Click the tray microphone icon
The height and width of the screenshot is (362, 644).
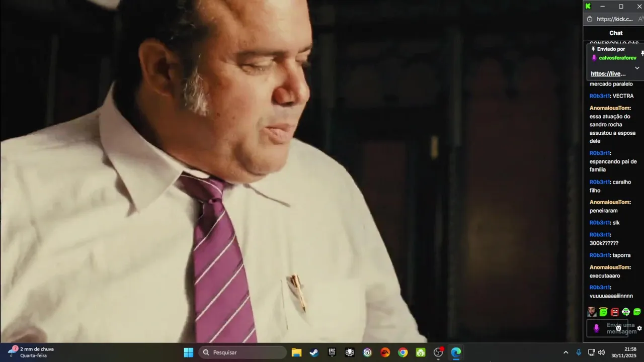(x=579, y=352)
